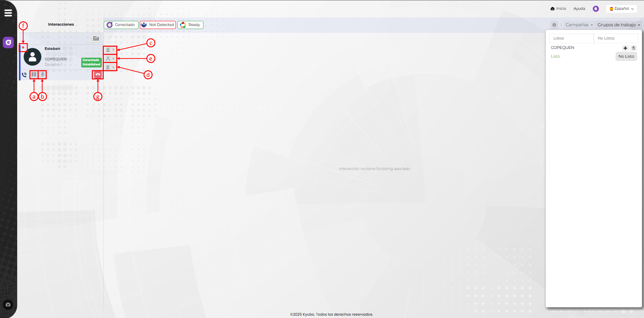
Task: Click the info icon beside Campañas
Action: (554, 25)
